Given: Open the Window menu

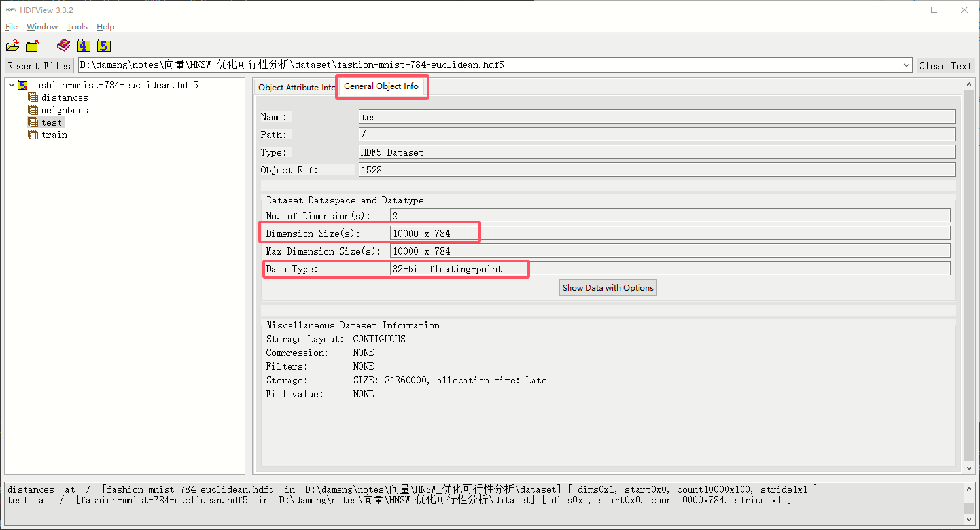Looking at the screenshot, I should [42, 27].
